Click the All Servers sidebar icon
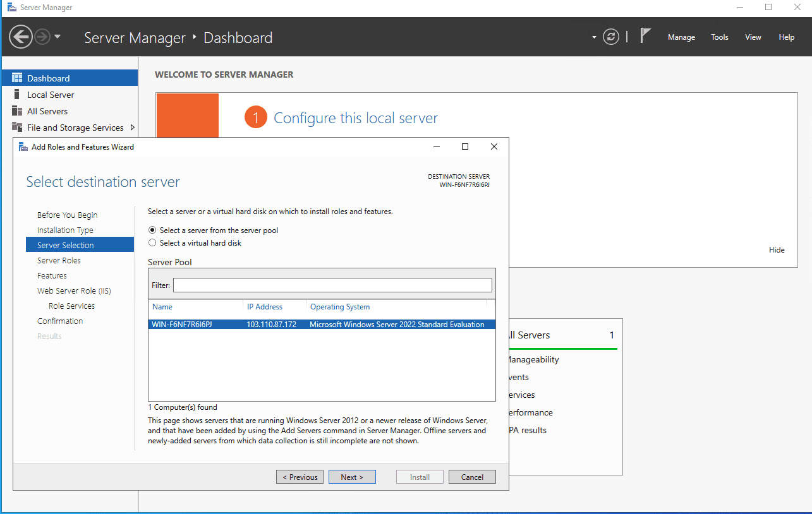This screenshot has height=514, width=812. (17, 111)
